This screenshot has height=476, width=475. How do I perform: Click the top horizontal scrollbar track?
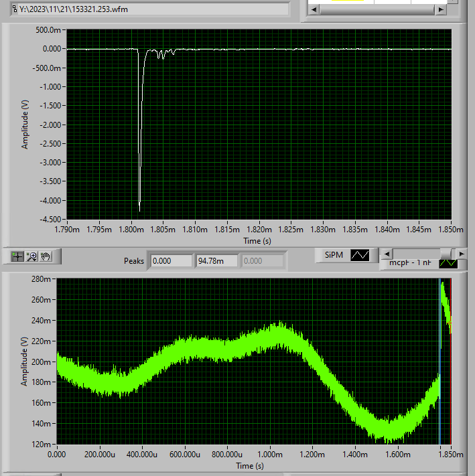[x=377, y=10]
